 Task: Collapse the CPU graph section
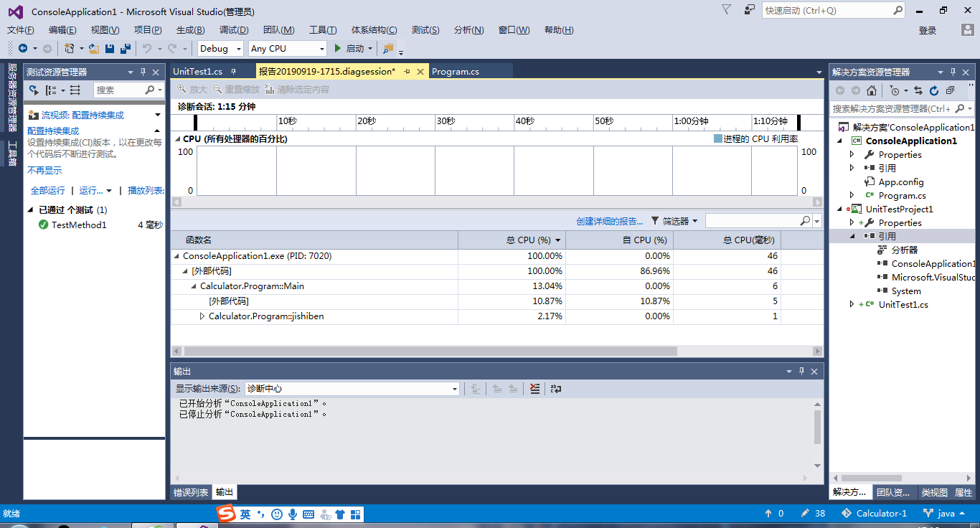(177, 139)
